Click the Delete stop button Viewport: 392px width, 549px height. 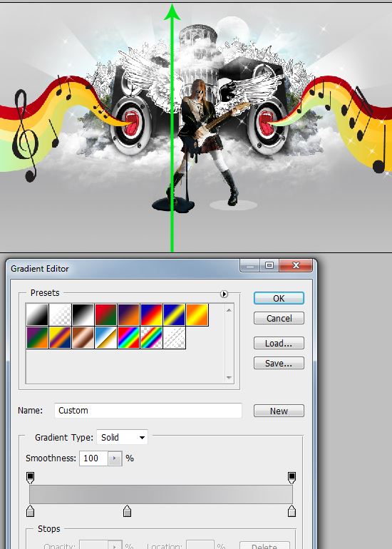pyautogui.click(x=264, y=545)
